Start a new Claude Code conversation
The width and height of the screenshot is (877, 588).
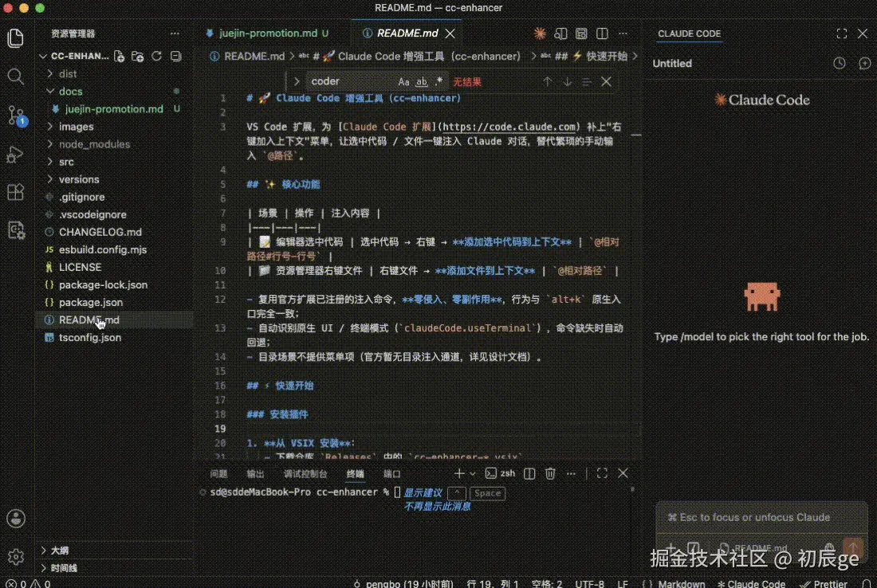pos(864,63)
